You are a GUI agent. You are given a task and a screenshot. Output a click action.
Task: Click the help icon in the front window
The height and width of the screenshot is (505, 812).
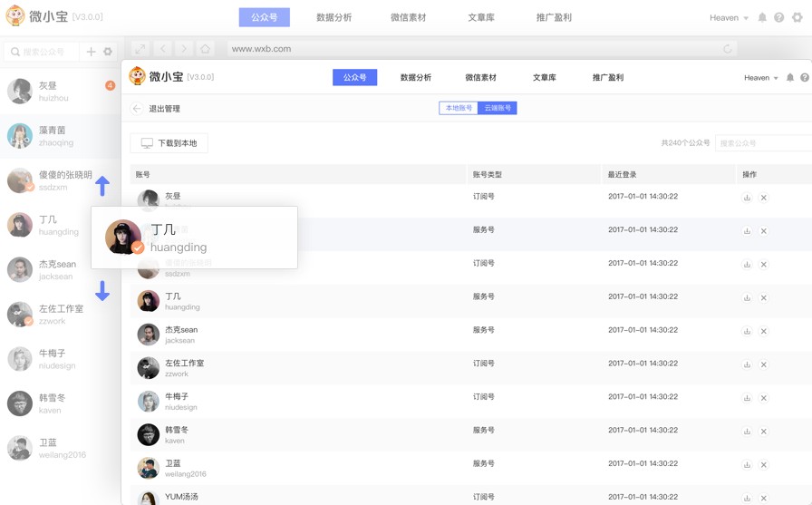(805, 77)
